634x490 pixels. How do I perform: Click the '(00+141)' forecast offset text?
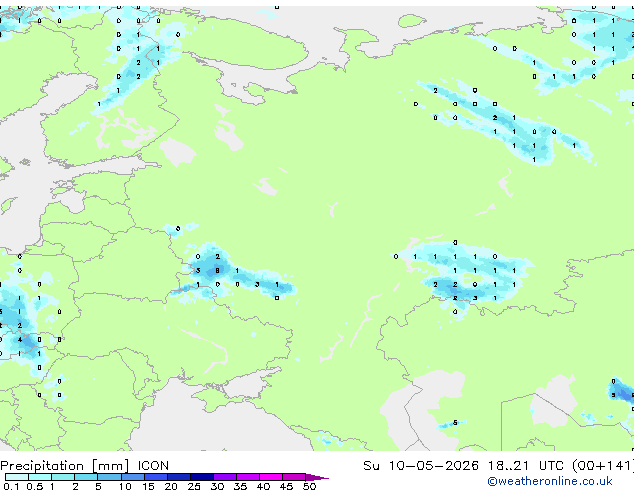pyautogui.click(x=603, y=466)
